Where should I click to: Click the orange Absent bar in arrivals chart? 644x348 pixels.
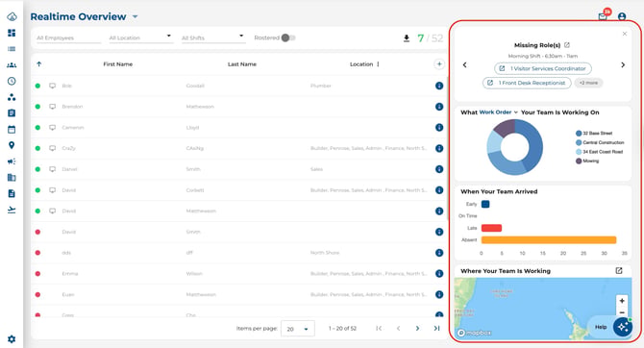point(549,240)
